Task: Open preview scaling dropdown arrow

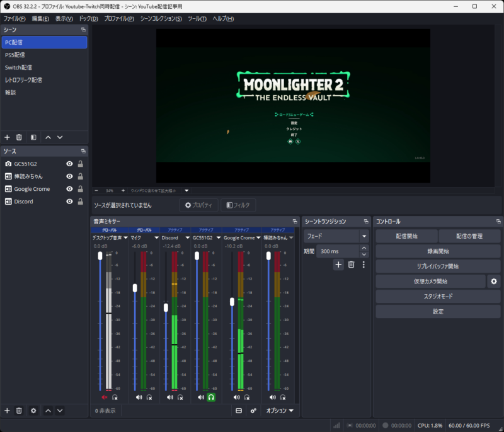Action: [x=186, y=190]
